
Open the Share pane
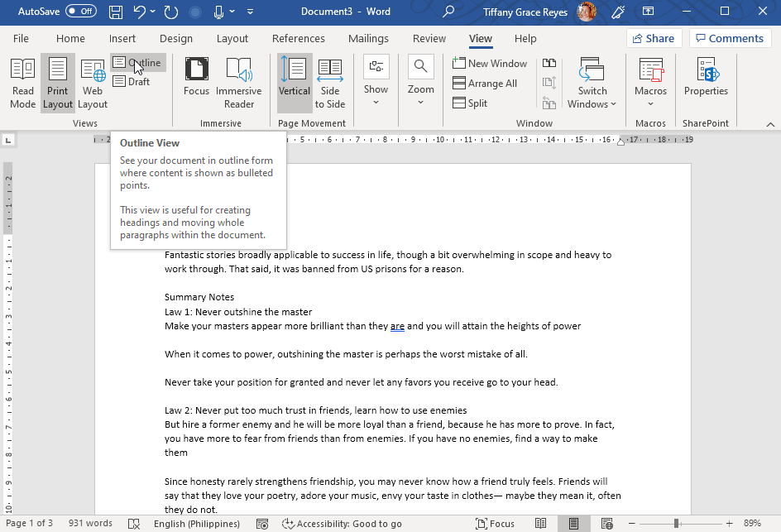tap(654, 37)
